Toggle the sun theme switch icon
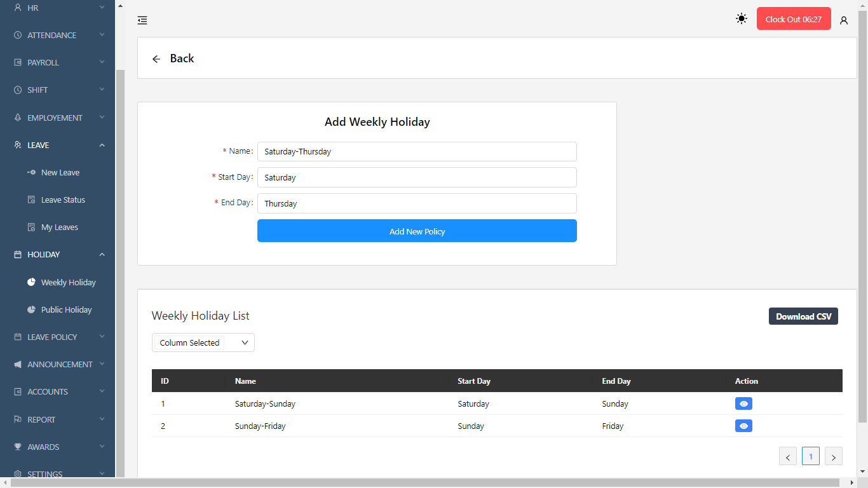The image size is (868, 488). tap(742, 19)
